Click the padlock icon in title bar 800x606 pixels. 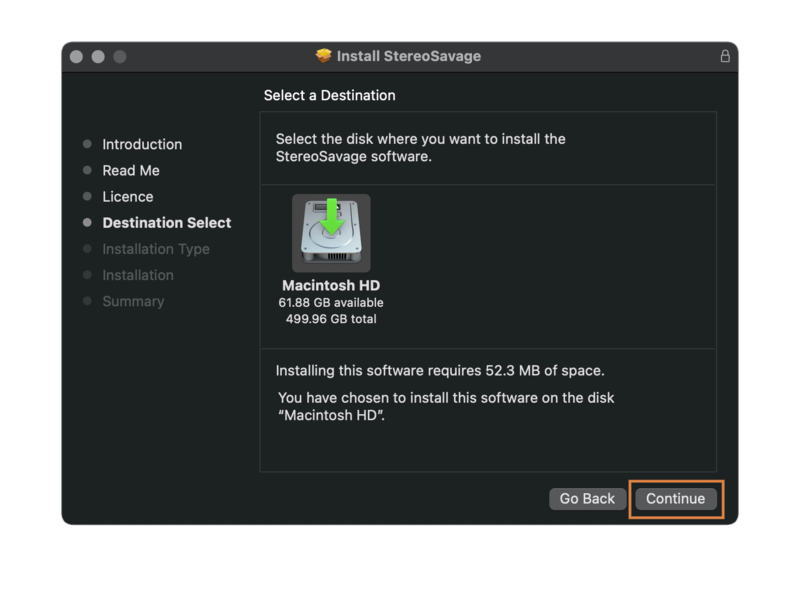coord(725,56)
